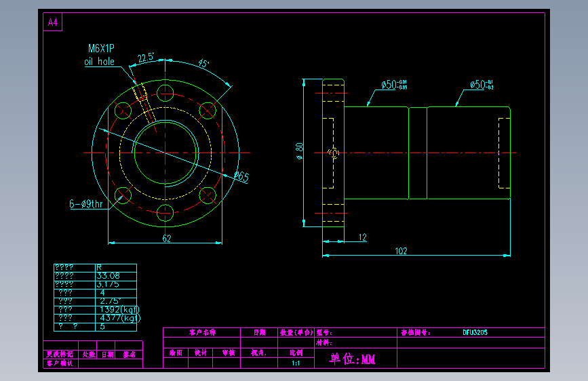
Task: Select the "设计" title block cell
Action: [201, 353]
